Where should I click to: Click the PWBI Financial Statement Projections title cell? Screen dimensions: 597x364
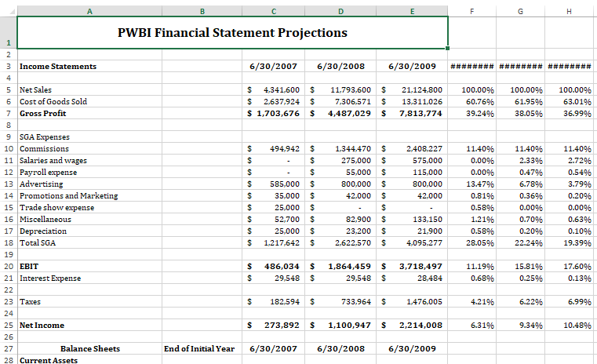point(232,32)
